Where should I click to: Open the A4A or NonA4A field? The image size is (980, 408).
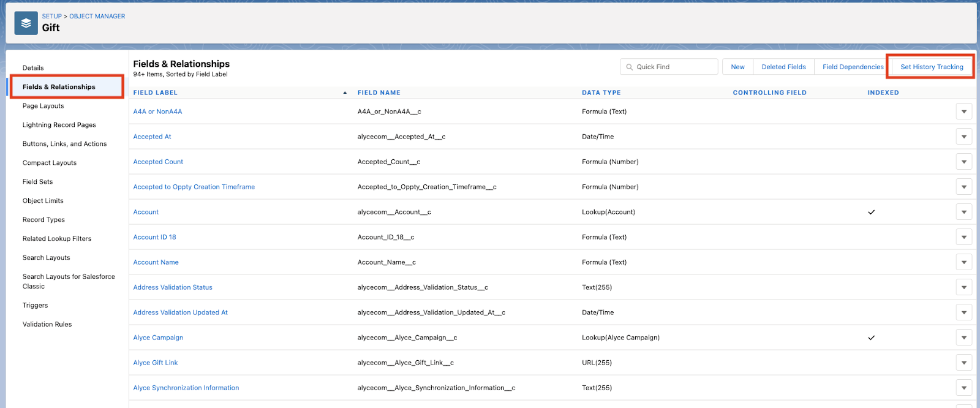157,111
